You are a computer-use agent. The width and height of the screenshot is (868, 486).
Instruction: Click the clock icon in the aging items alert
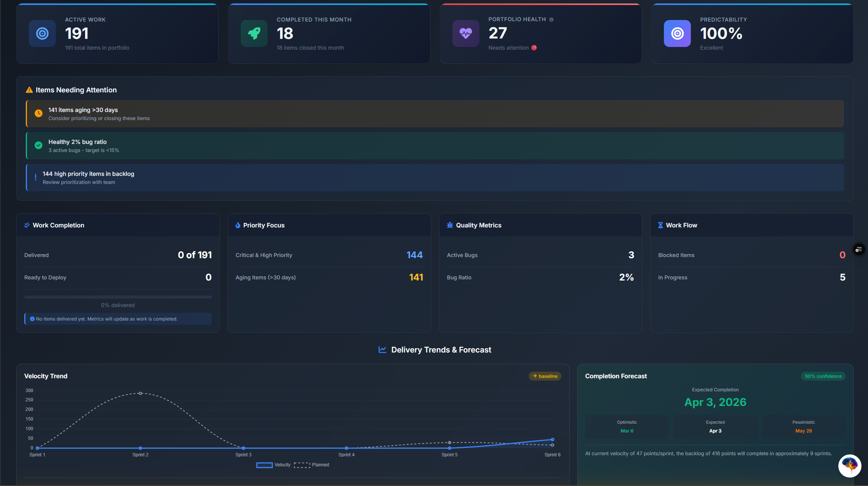pos(39,113)
